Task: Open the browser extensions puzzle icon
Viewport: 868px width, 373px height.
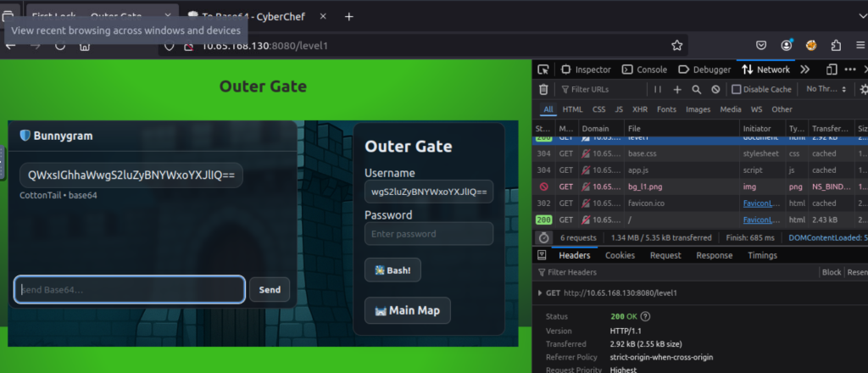Action: (836, 46)
